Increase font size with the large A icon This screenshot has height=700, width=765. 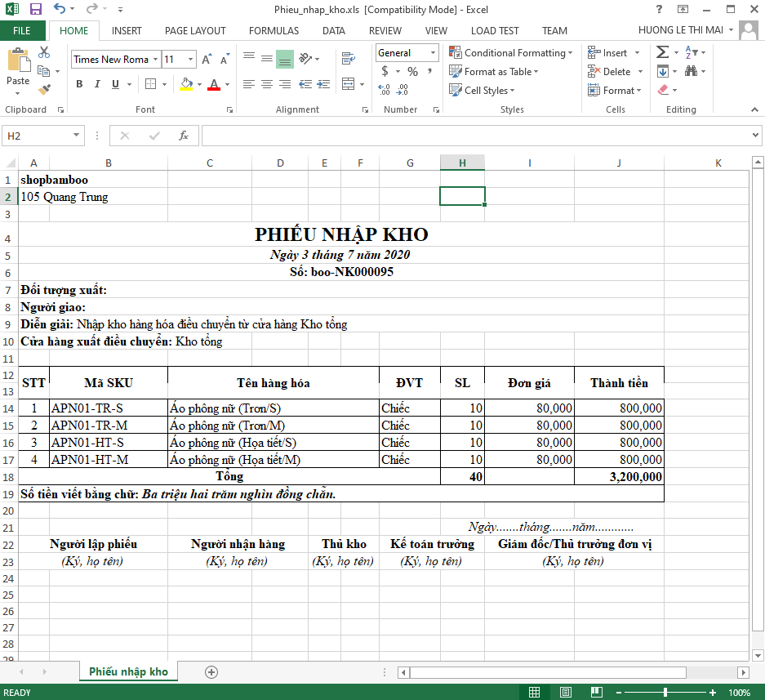[x=207, y=60]
